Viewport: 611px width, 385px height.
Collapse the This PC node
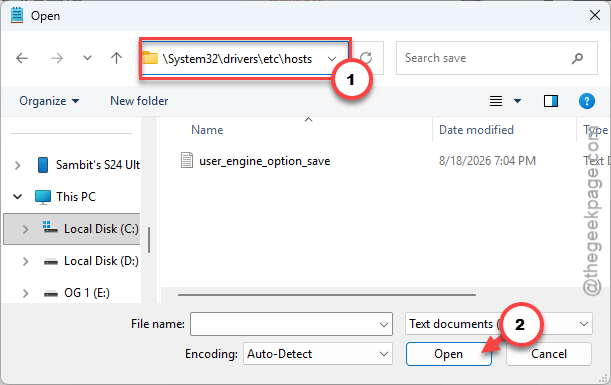click(x=18, y=196)
